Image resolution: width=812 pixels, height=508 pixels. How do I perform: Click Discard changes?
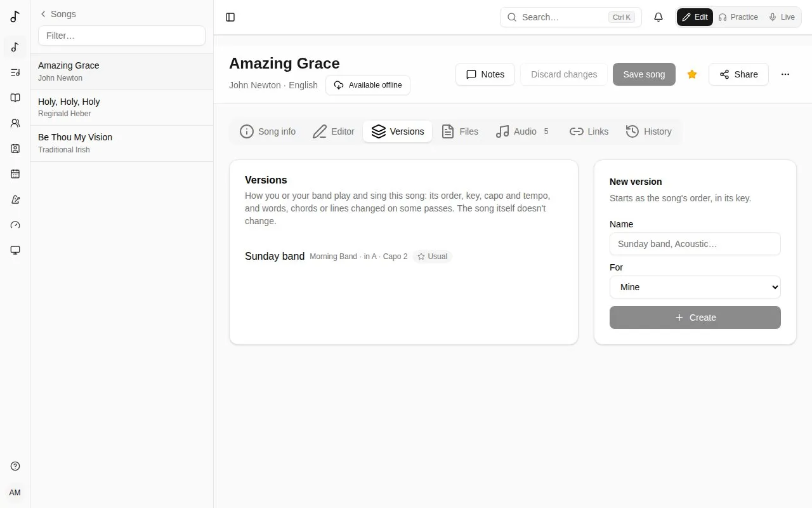click(564, 74)
